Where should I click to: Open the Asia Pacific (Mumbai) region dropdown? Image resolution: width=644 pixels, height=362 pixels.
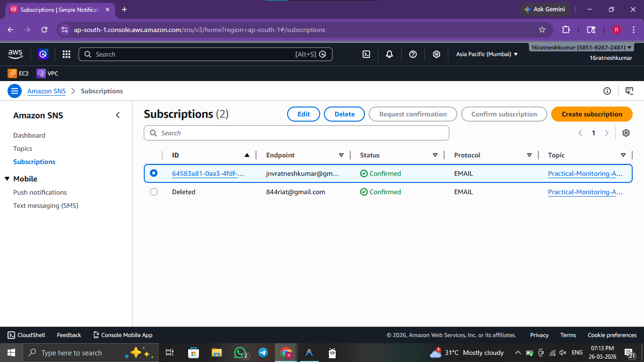pyautogui.click(x=487, y=54)
